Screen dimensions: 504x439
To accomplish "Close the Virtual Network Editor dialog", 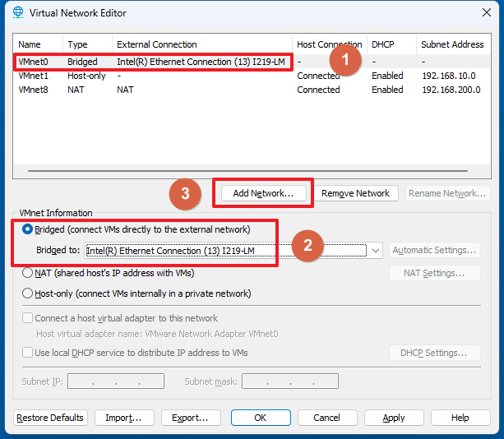I will 483,13.
